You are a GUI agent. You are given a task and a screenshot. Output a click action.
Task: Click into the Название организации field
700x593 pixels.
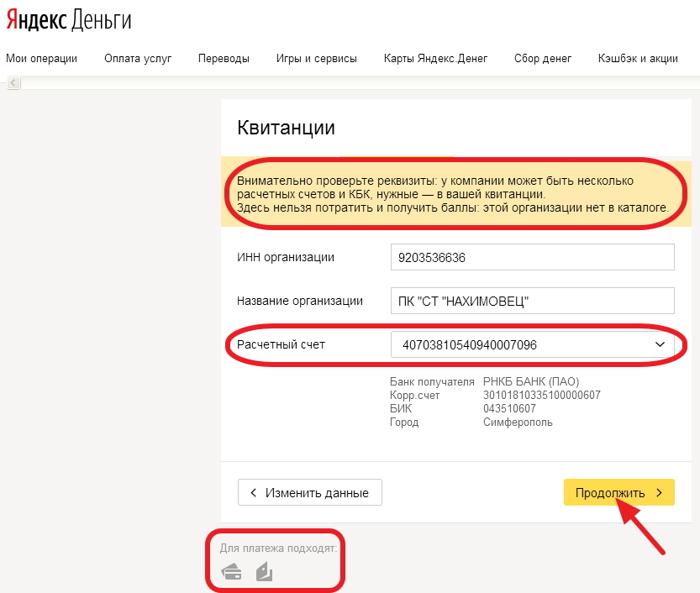click(532, 301)
